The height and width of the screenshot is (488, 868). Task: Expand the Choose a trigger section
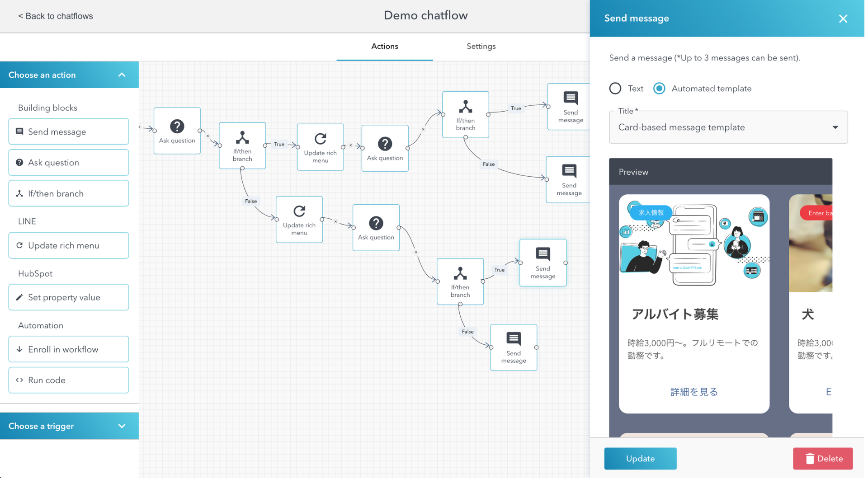point(122,426)
